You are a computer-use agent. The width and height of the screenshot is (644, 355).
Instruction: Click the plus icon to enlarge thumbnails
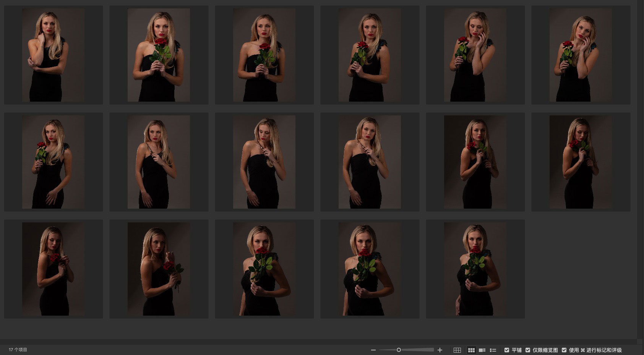pos(440,350)
